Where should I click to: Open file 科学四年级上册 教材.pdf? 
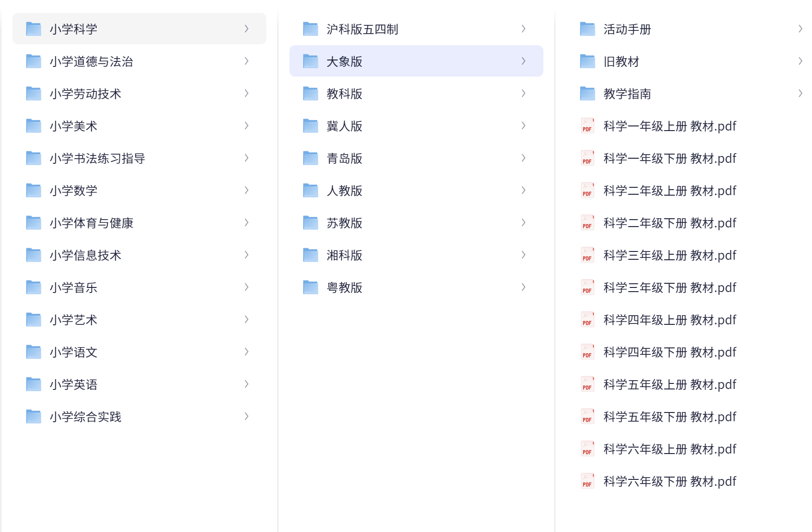click(x=669, y=320)
